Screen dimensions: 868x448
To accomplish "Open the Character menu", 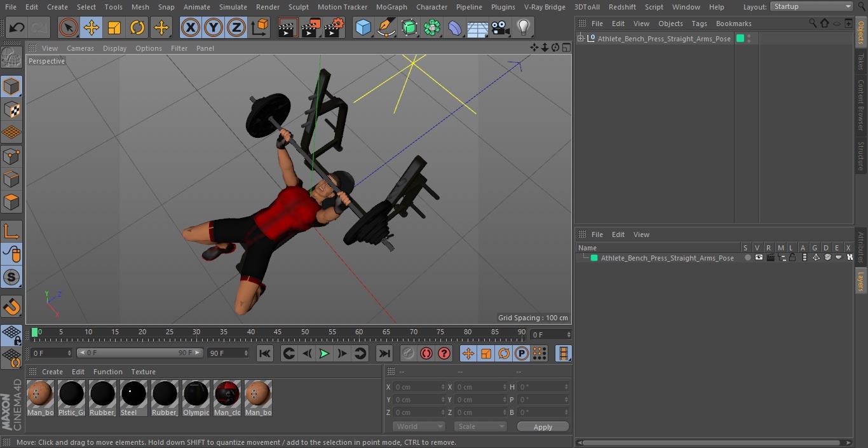I will click(x=431, y=7).
